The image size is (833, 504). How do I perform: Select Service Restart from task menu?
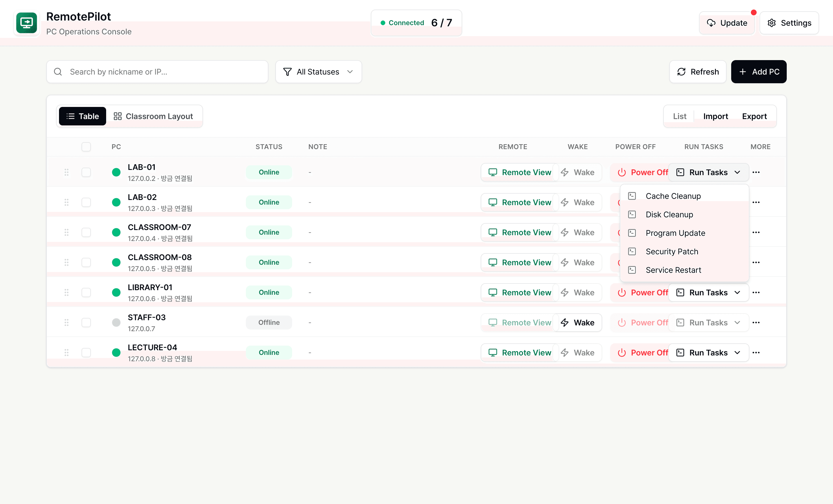click(x=685, y=270)
